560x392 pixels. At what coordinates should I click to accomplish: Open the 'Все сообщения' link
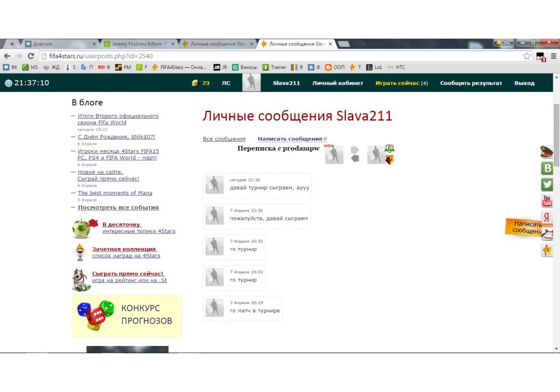pyautogui.click(x=224, y=139)
